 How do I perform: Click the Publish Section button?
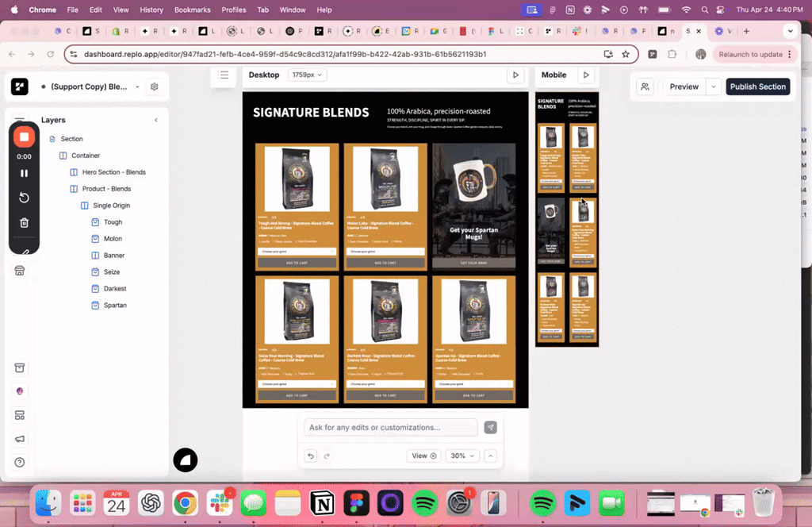point(757,87)
